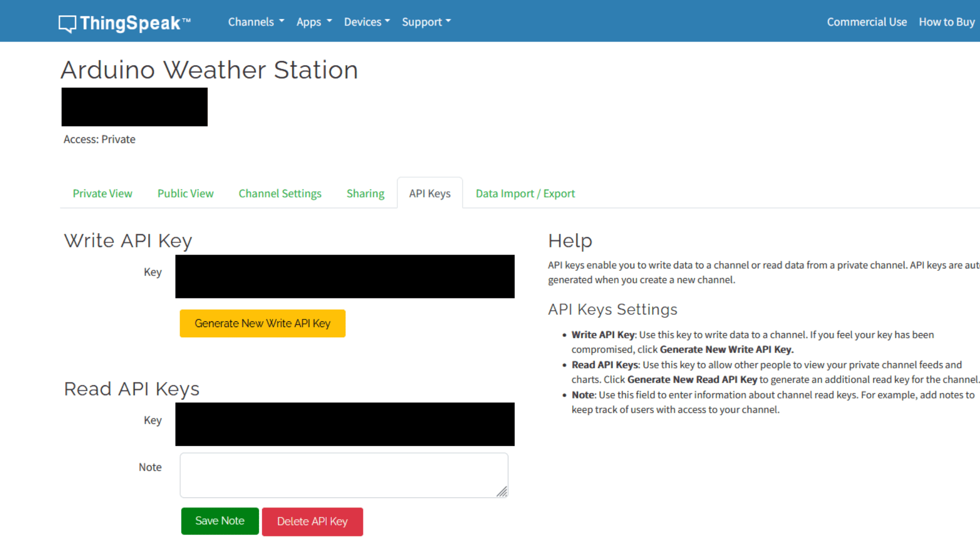This screenshot has width=980, height=551.
Task: Click the Access: Private text
Action: (100, 139)
